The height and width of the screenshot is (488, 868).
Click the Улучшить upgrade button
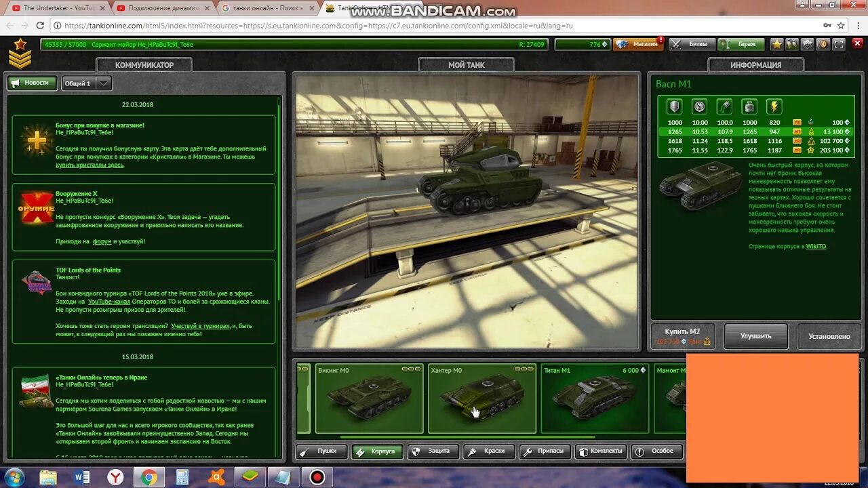[755, 336]
